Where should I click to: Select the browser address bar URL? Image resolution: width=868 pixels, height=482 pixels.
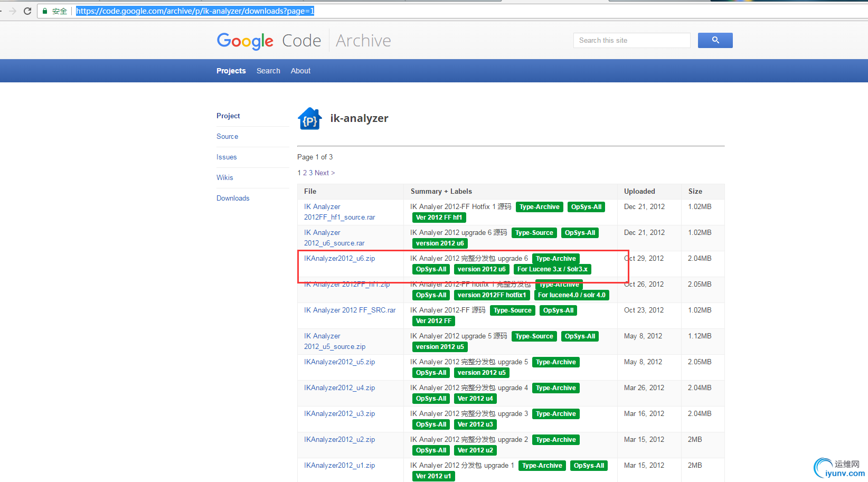click(195, 11)
